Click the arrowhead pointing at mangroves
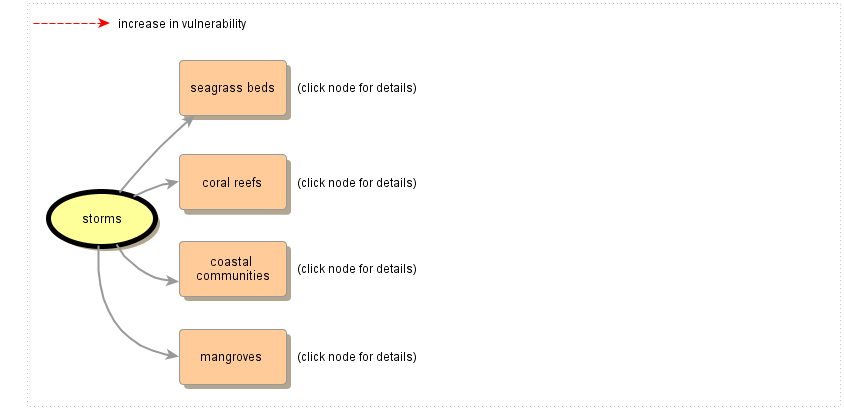This screenshot has width=844, height=409. coord(174,355)
